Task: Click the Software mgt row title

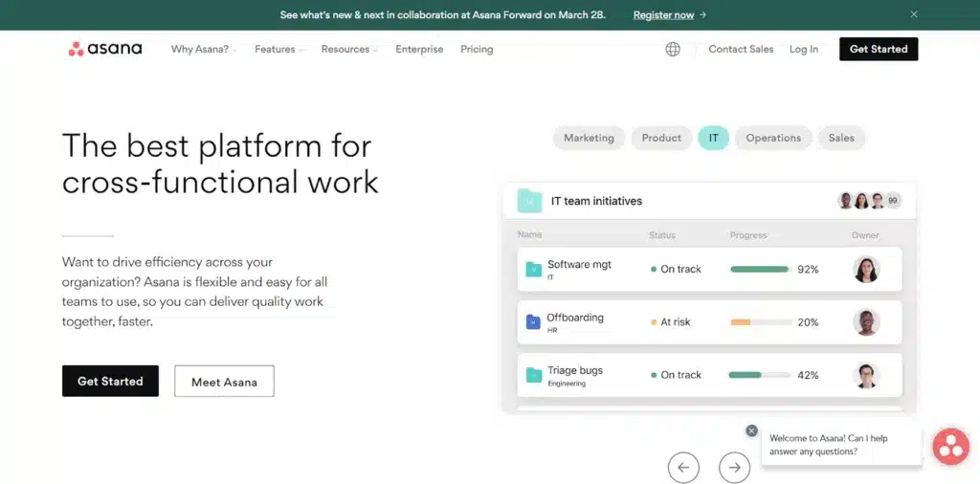Action: tap(579, 265)
